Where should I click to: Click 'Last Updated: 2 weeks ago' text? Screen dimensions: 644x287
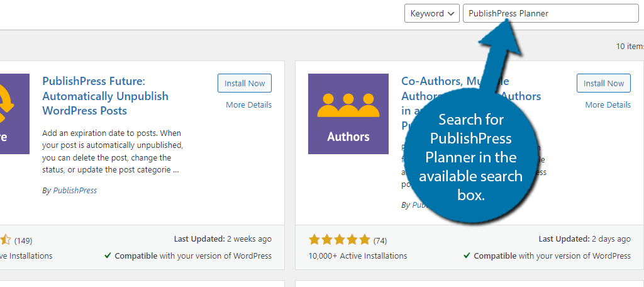tap(223, 239)
